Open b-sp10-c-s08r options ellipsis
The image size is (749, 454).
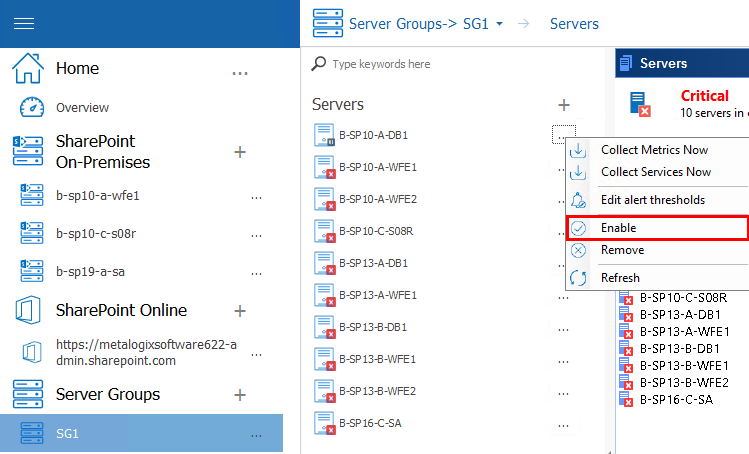(x=257, y=235)
